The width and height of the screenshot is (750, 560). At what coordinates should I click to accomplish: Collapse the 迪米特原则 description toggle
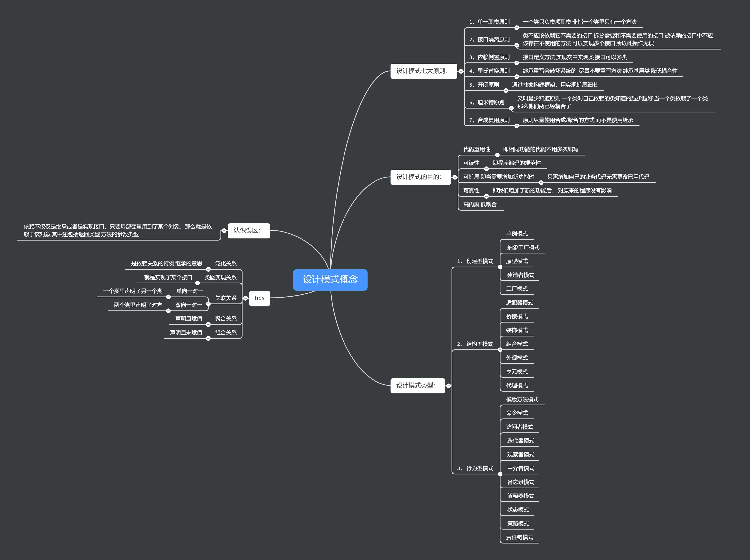pos(511,108)
